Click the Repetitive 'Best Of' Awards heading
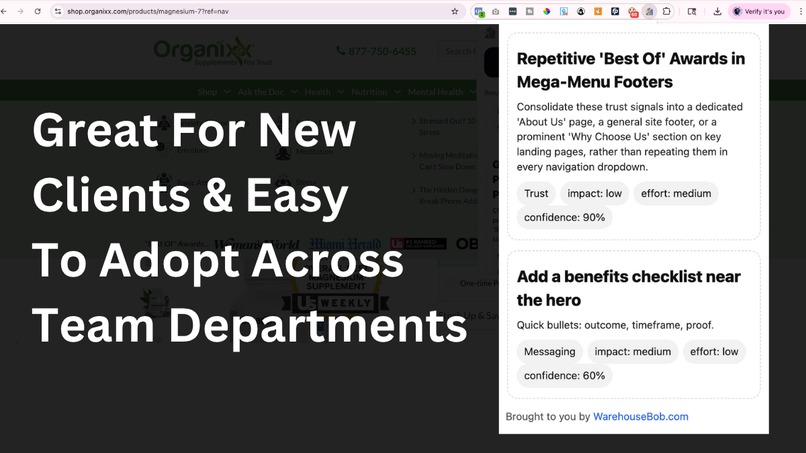This screenshot has width=806, height=453. click(631, 70)
